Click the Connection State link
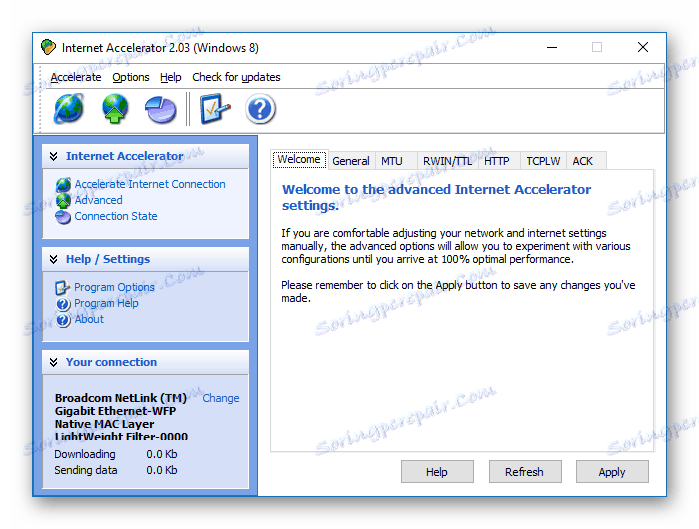 116,216
